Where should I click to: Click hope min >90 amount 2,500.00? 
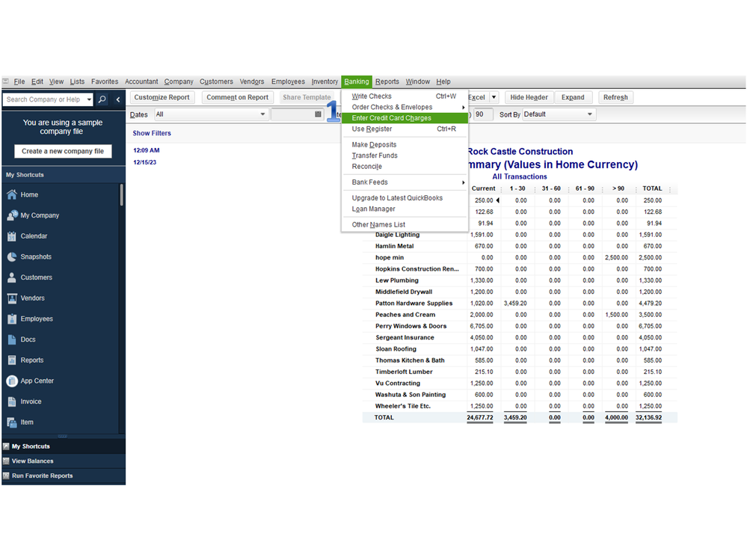616,258
